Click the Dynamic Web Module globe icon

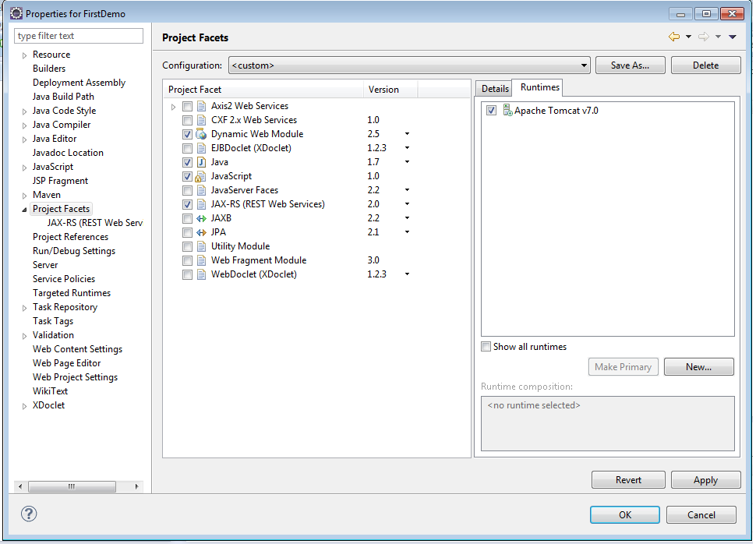200,133
